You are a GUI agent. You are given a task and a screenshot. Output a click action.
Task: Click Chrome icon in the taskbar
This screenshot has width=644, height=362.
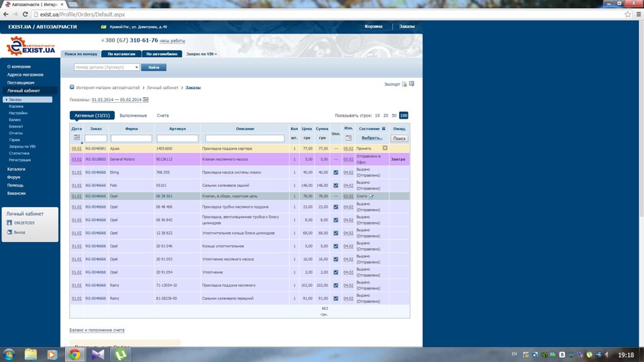pos(74,354)
